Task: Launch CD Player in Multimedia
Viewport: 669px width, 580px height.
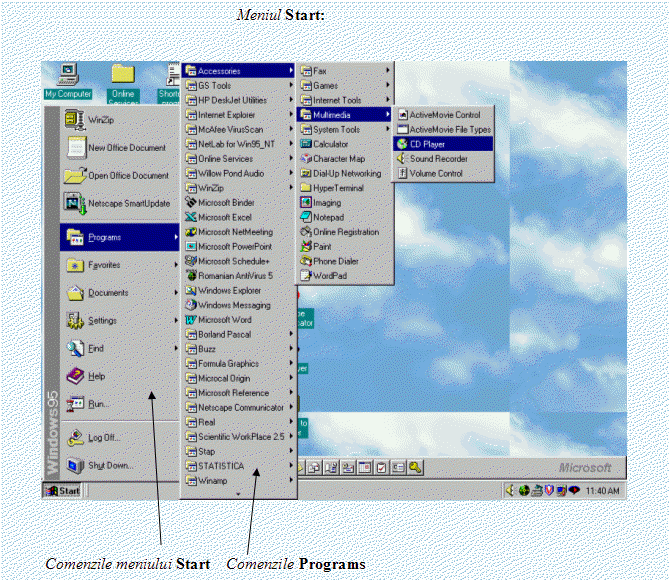Action: tap(443, 144)
